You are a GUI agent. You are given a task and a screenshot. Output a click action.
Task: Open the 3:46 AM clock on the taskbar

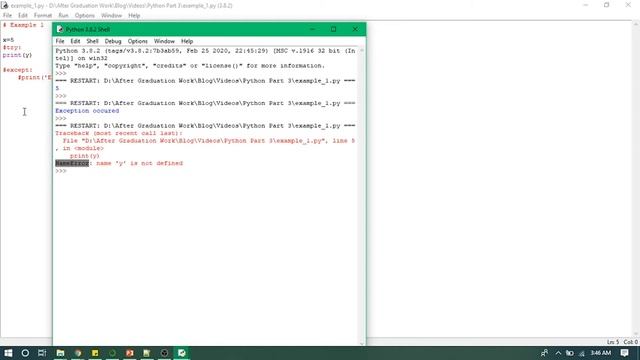coord(601,353)
